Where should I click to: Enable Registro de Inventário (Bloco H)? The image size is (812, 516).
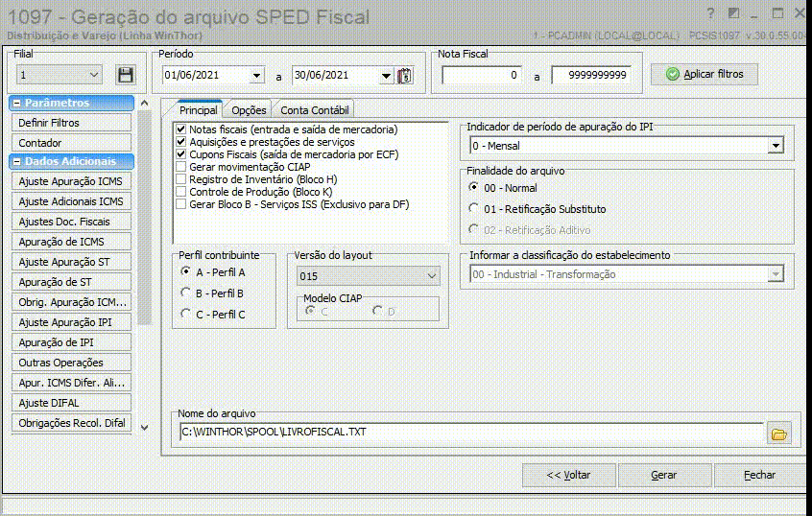[180, 179]
